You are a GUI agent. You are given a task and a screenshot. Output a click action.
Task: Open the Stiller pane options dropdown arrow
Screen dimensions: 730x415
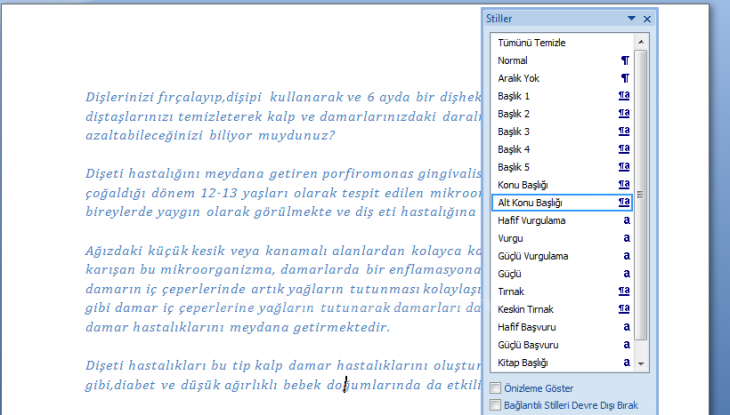(x=631, y=19)
